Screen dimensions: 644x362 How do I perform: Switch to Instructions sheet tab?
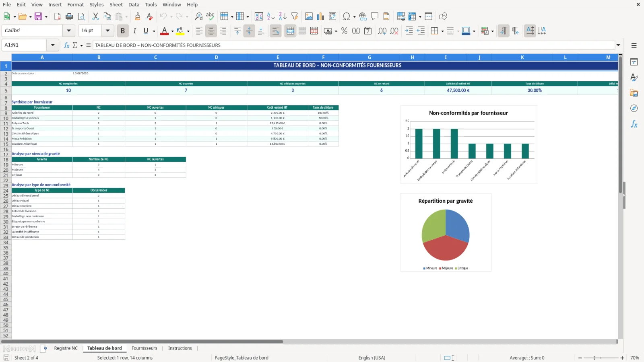[180, 348]
